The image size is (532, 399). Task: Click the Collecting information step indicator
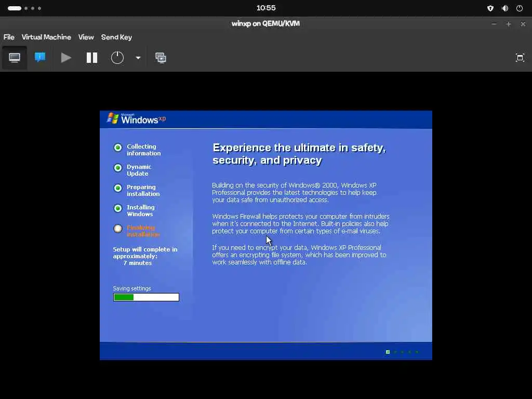(118, 148)
